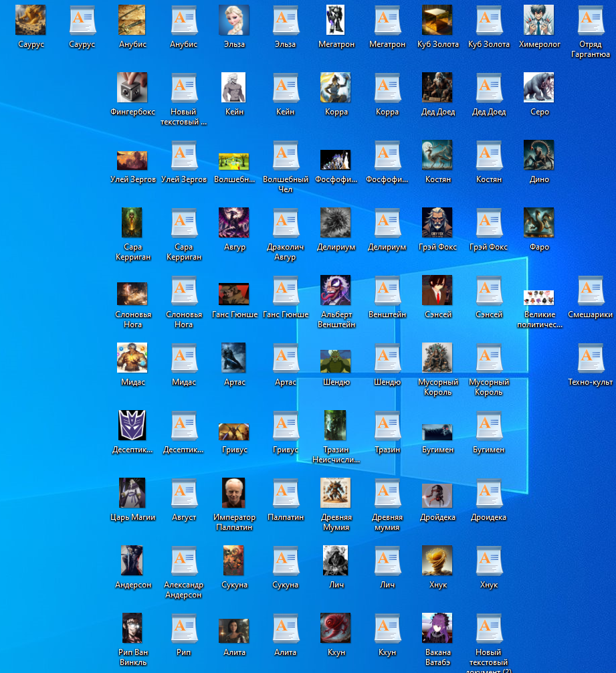Select the Артас image icon

coord(234,358)
